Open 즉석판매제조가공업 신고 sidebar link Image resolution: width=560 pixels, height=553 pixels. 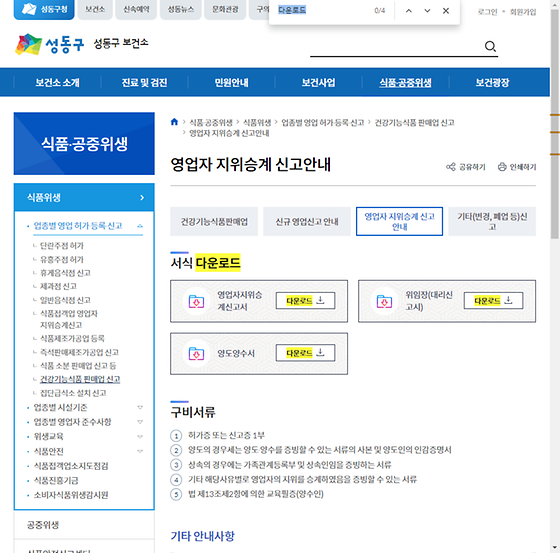pos(79,352)
